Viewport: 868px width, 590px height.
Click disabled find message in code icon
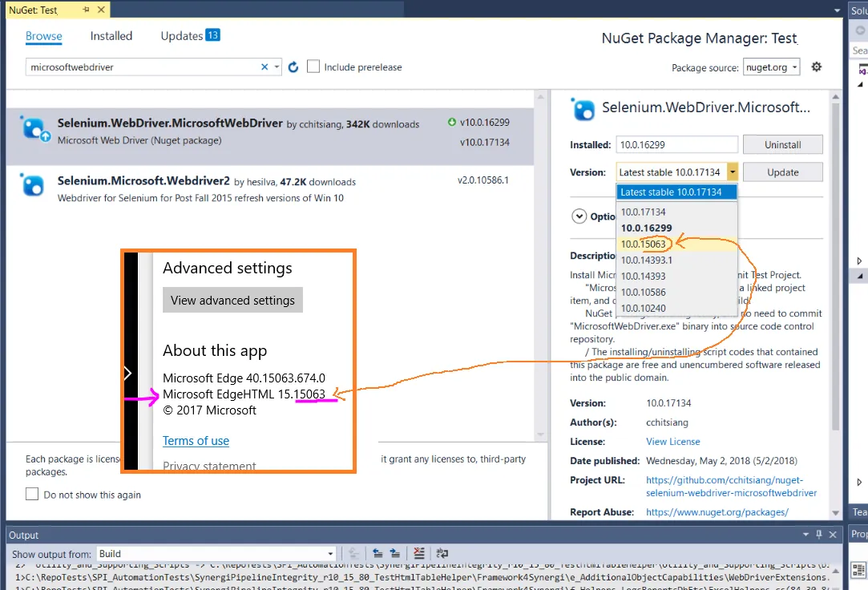tap(353, 553)
